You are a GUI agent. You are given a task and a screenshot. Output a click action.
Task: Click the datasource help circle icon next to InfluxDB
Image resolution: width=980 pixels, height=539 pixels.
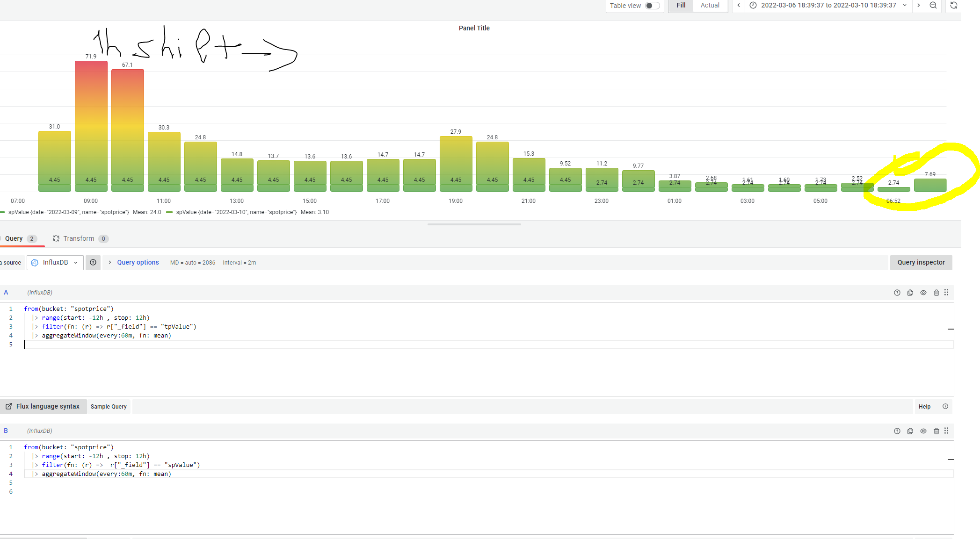(93, 262)
